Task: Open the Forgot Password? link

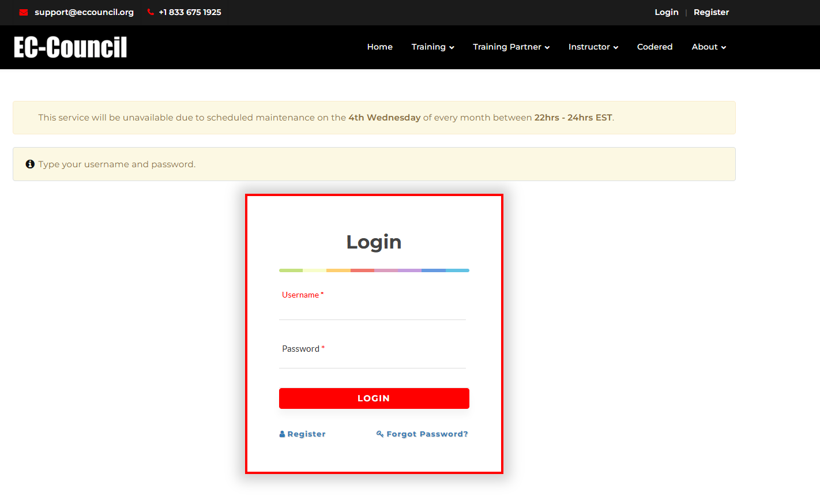Action: [x=422, y=434]
